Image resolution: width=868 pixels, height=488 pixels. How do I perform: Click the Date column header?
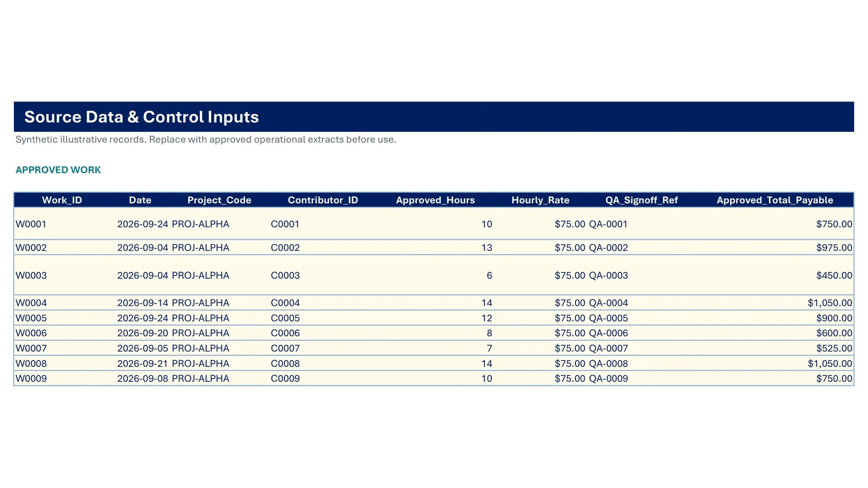[140, 200]
